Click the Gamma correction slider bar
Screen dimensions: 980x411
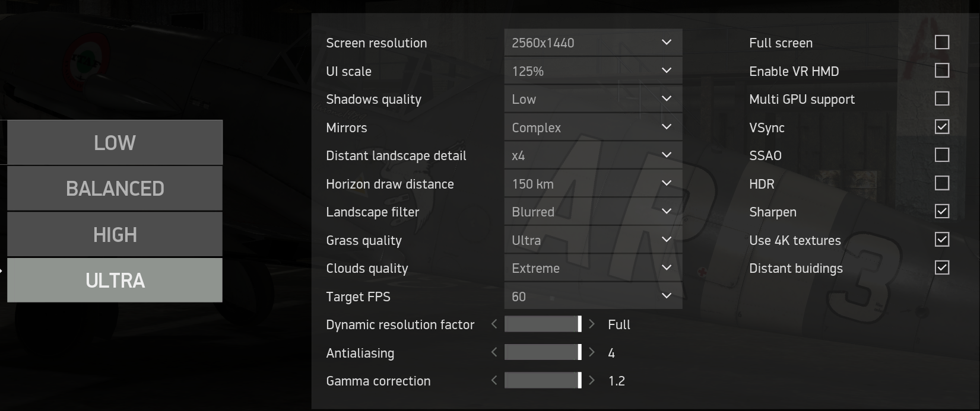pos(543,380)
